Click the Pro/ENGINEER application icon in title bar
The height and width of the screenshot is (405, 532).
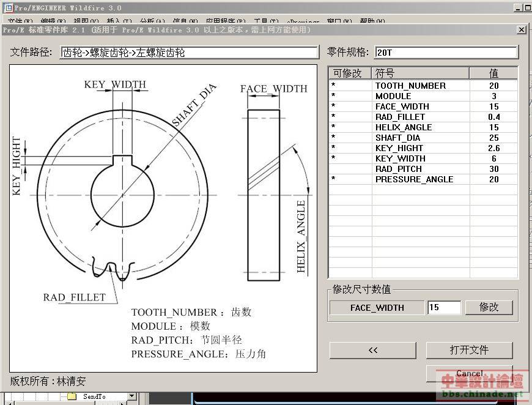[9, 7]
